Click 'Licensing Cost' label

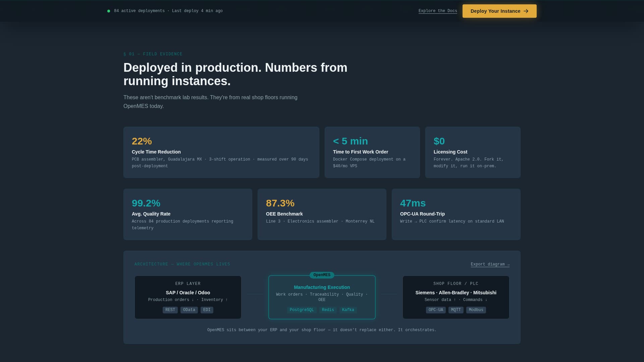tap(450, 152)
